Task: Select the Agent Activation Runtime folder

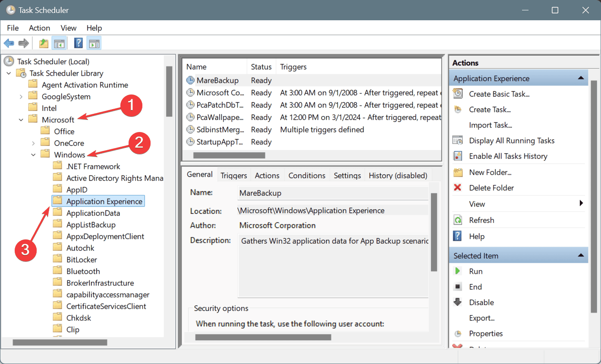Action: pos(85,85)
